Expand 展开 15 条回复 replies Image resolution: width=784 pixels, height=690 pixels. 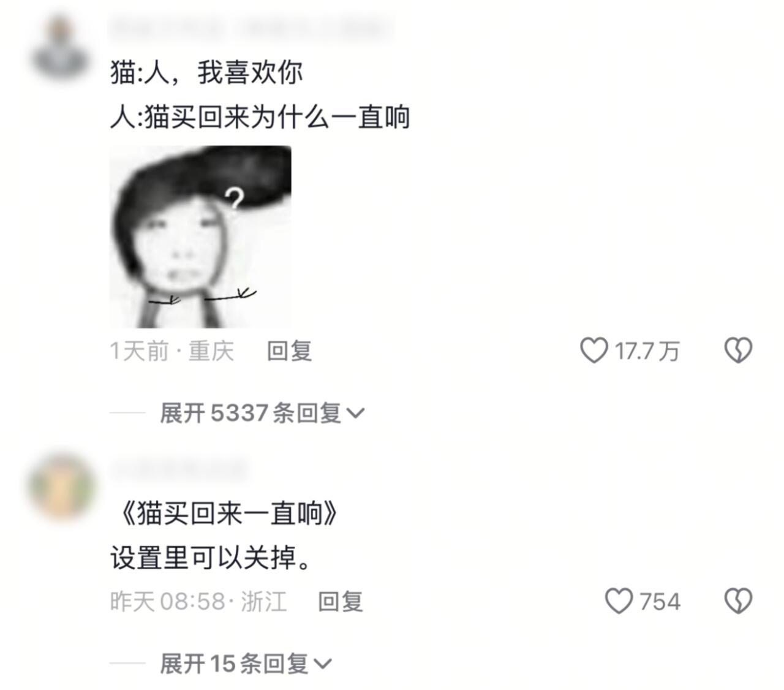coord(246,663)
